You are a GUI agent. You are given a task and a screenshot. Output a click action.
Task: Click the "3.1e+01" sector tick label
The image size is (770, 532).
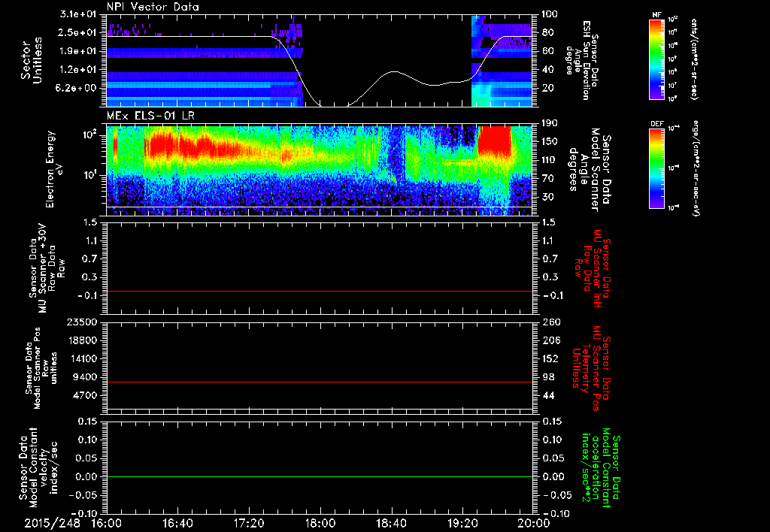(x=78, y=15)
